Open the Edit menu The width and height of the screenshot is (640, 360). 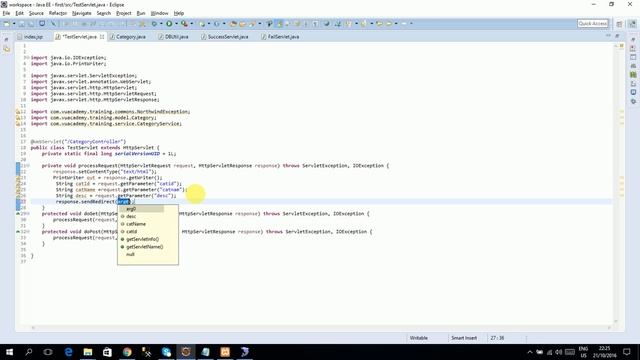click(x=19, y=13)
